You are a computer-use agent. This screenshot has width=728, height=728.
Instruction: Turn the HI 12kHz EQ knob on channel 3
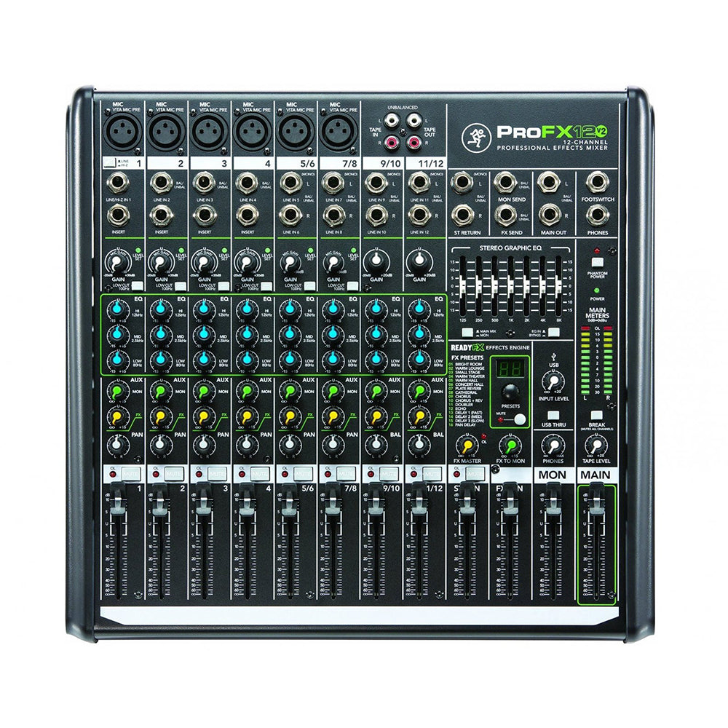tap(203, 309)
